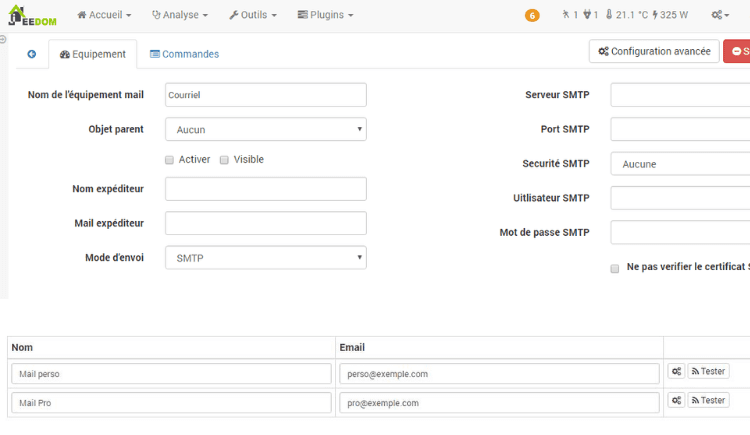Click the Configuration avancée button

point(654,51)
